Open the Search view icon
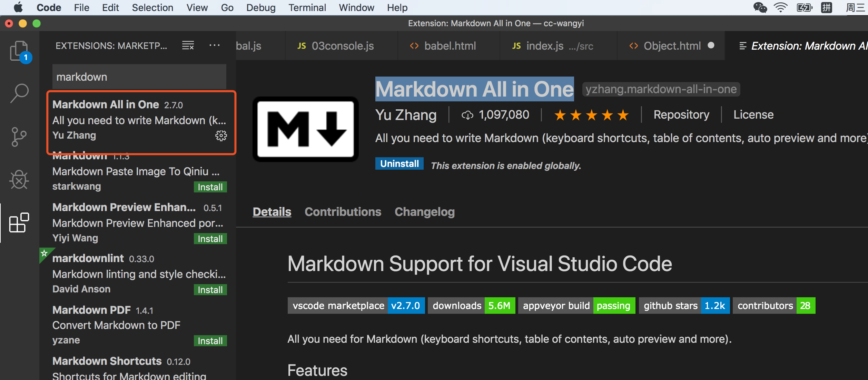868x380 pixels. point(19,92)
